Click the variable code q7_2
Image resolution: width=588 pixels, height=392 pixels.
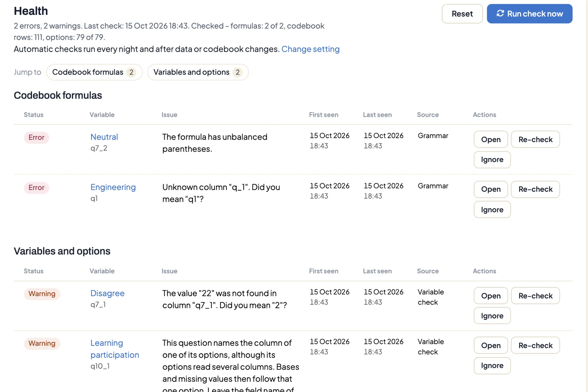coord(99,148)
